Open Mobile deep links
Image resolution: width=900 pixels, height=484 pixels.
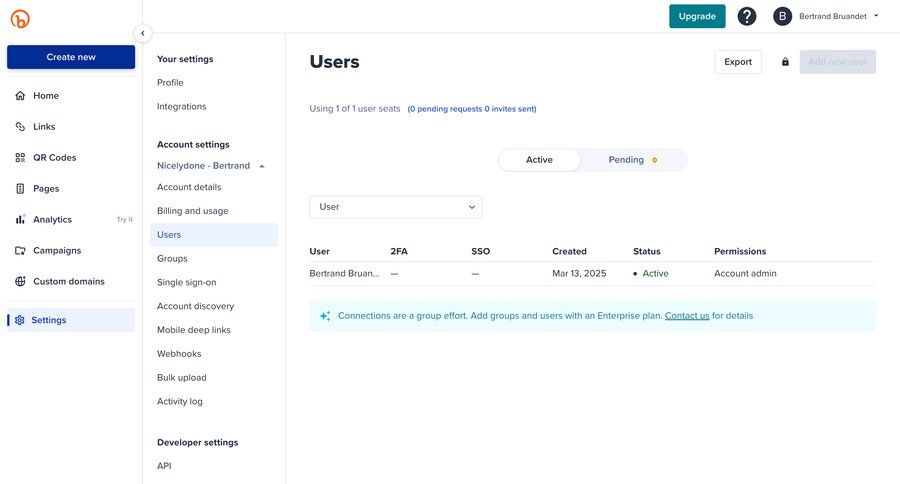[x=194, y=330]
